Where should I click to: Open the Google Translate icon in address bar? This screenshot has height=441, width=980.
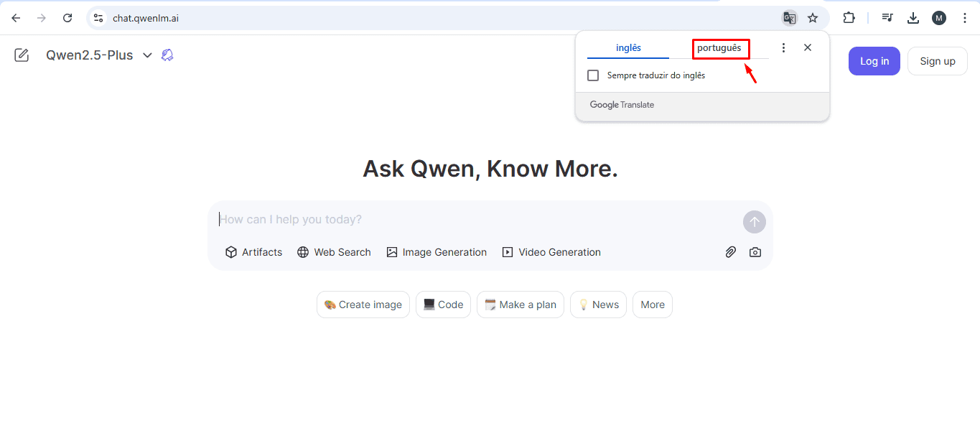coord(789,18)
